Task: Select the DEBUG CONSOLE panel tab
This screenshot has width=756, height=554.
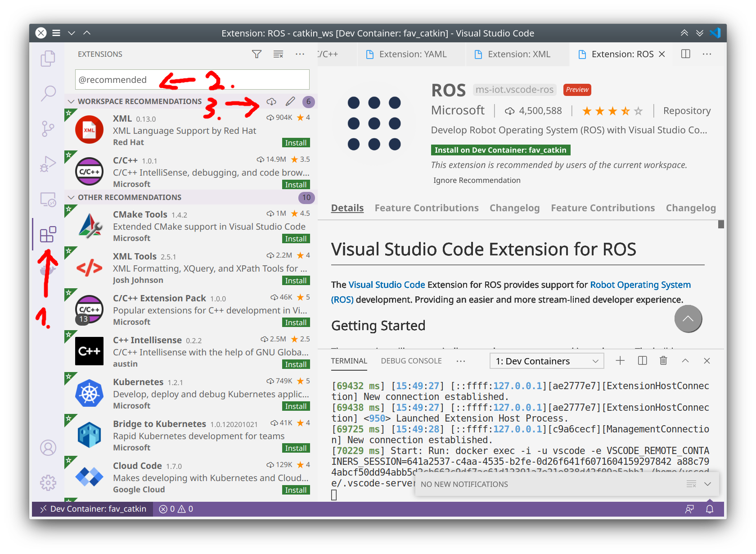Action: [x=411, y=361]
